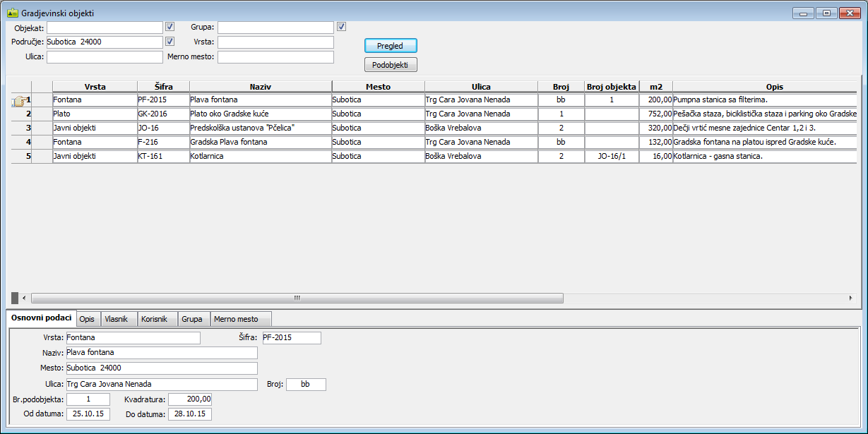Click the hand pointer on row 1
The image size is (868, 434).
(x=18, y=101)
